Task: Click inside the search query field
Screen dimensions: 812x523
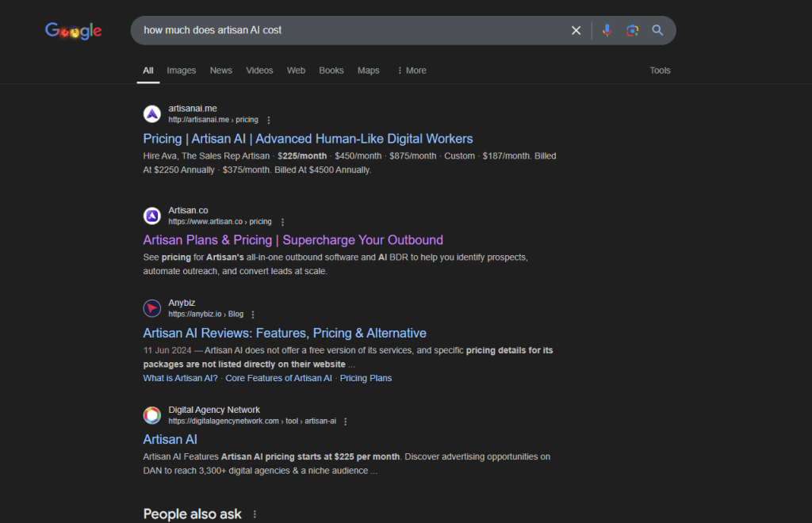Action: point(352,31)
